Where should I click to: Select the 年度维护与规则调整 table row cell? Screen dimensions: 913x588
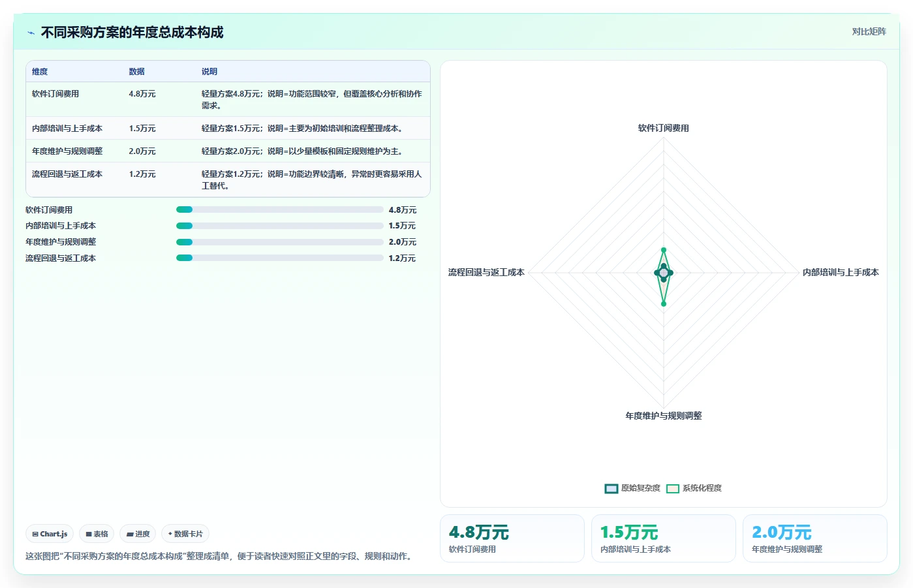[x=67, y=151]
